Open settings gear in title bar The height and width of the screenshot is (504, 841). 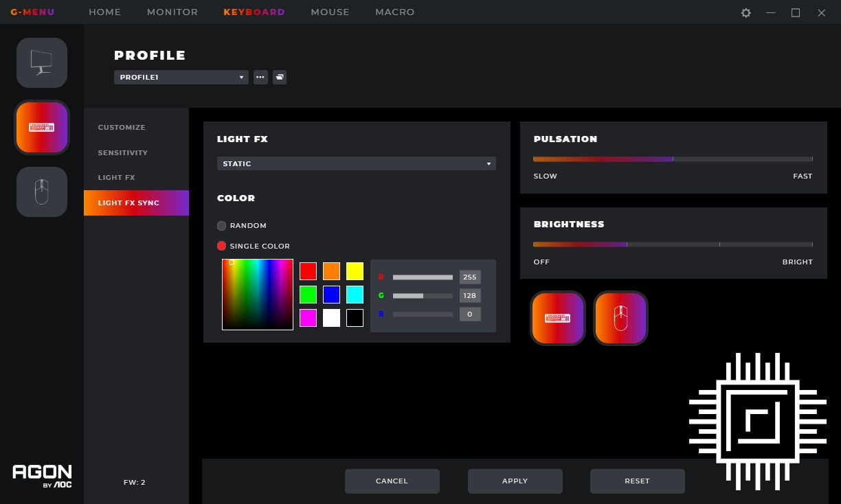746,12
